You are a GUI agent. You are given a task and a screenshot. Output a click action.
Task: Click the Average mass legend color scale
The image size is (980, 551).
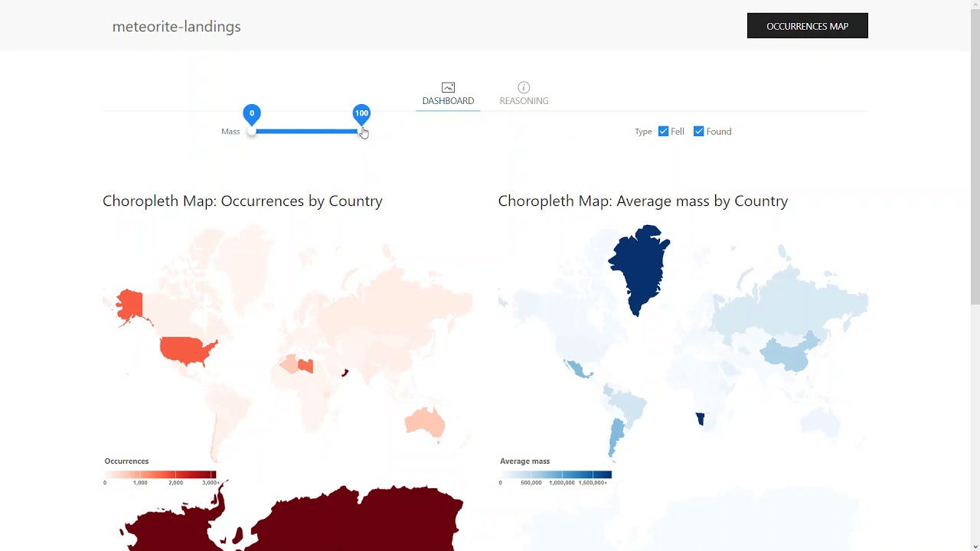pos(556,475)
